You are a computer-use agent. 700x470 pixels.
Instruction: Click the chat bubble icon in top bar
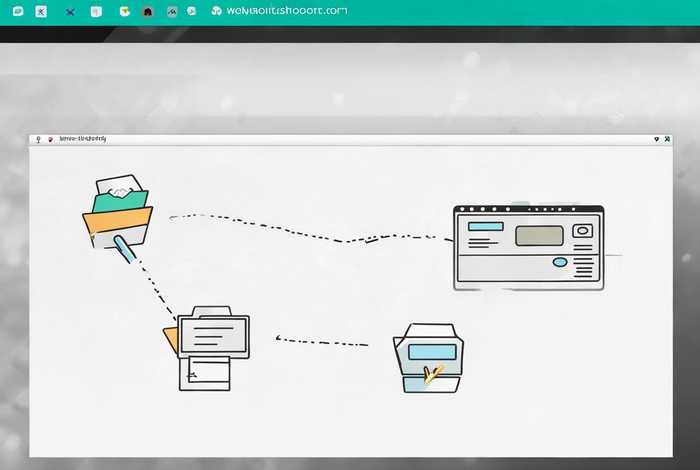17,12
